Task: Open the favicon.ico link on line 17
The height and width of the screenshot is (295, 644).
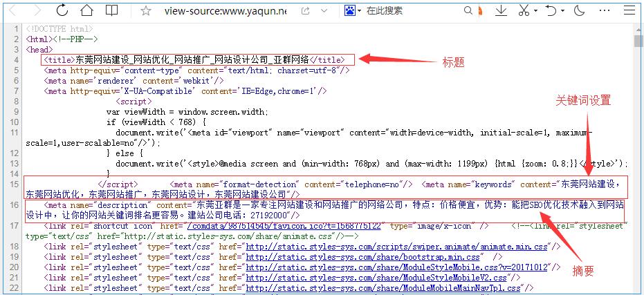Action: click(284, 226)
